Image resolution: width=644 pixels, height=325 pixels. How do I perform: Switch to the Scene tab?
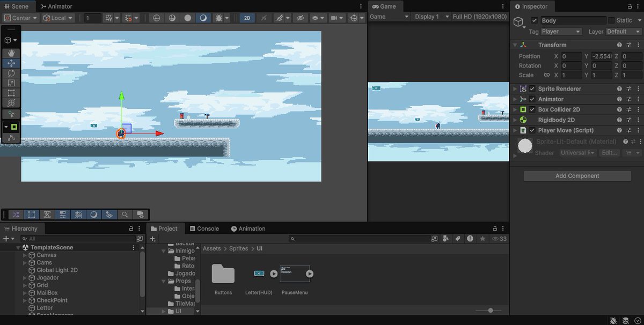click(17, 6)
